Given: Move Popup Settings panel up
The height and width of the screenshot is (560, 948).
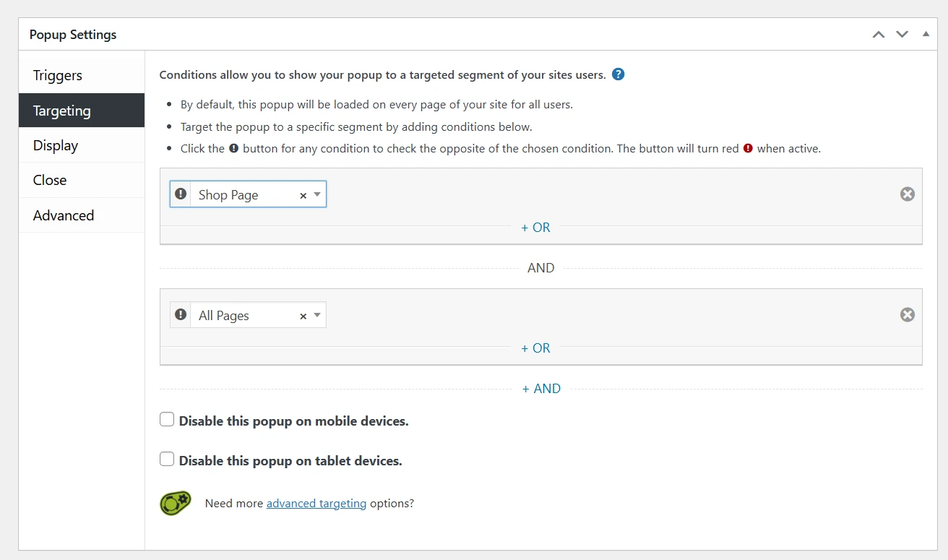Looking at the screenshot, I should pos(879,34).
